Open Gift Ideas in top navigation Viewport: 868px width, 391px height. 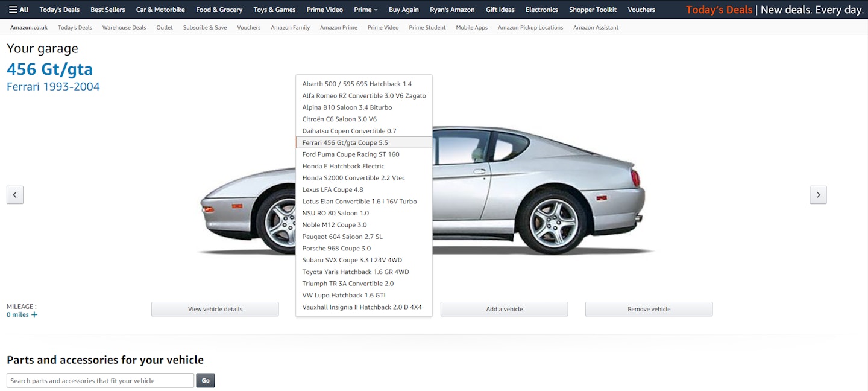click(500, 10)
